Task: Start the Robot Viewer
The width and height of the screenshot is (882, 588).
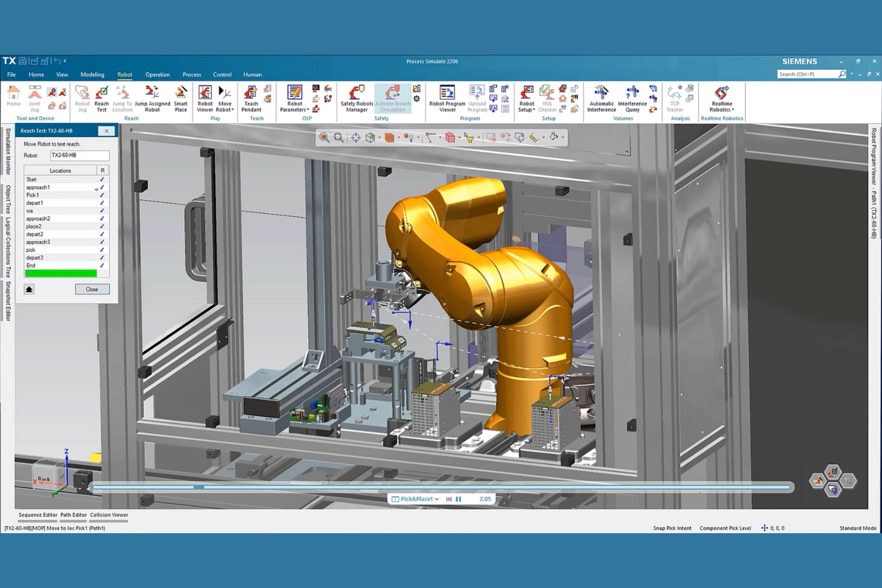Action: [x=205, y=98]
